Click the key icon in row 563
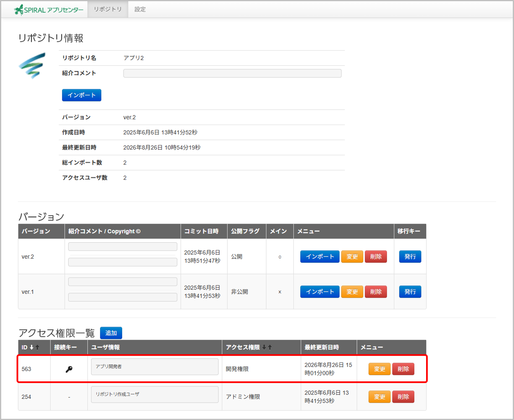The height and width of the screenshot is (420, 514). pos(69,369)
